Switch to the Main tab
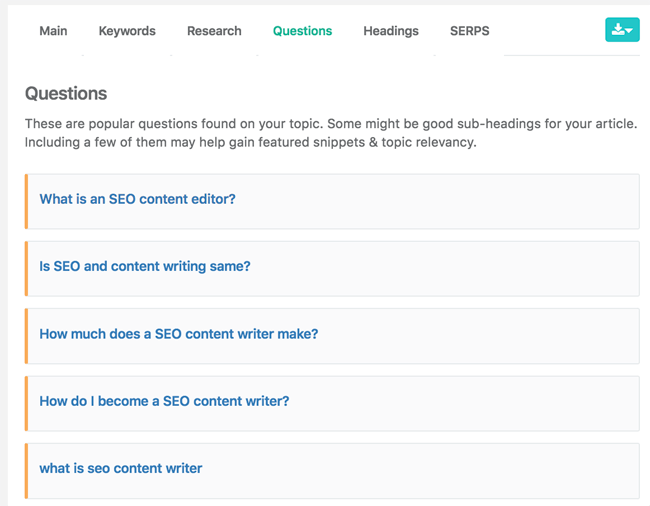This screenshot has height=506, width=650. point(53,31)
